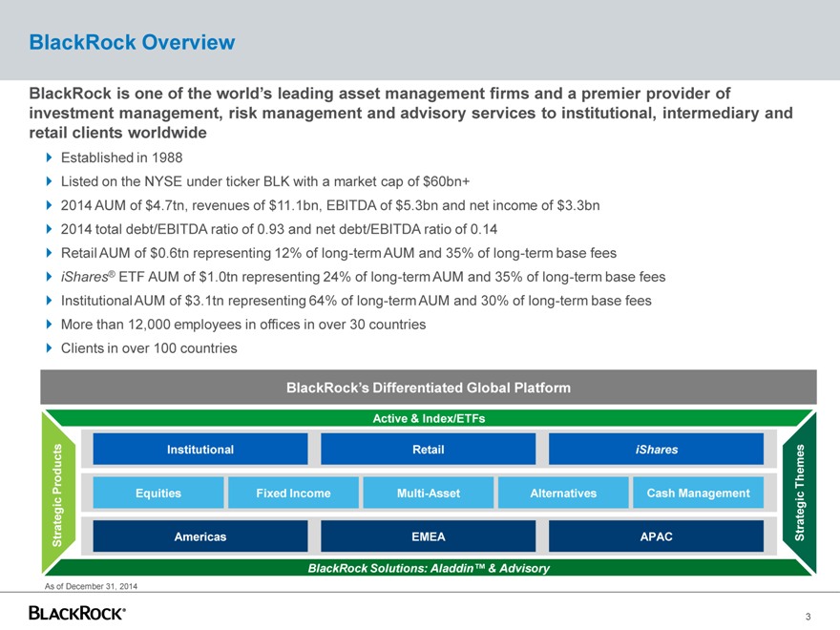Select the Americas region box
The width and height of the screenshot is (840, 630).
click(199, 536)
